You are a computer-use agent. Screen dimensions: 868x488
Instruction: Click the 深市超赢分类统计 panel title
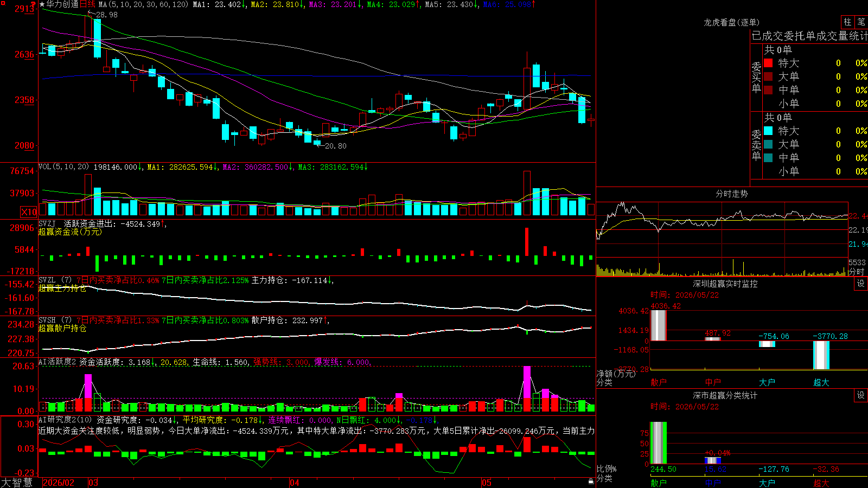click(x=725, y=395)
